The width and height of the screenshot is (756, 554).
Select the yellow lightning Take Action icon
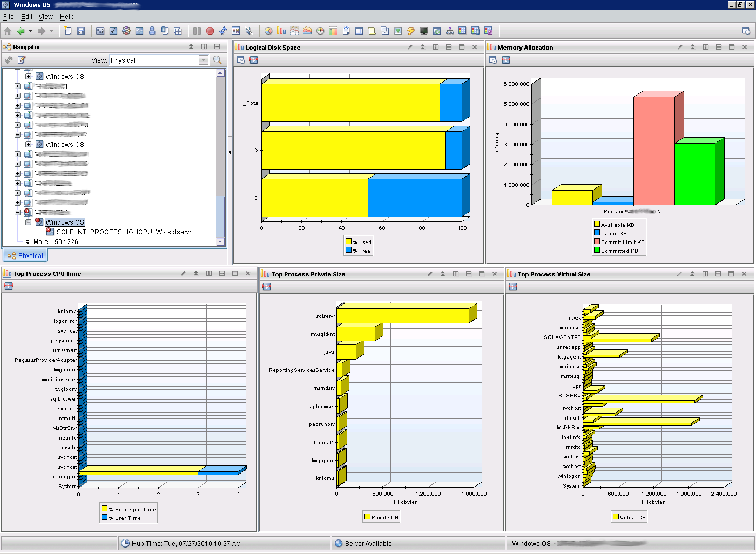(x=411, y=31)
